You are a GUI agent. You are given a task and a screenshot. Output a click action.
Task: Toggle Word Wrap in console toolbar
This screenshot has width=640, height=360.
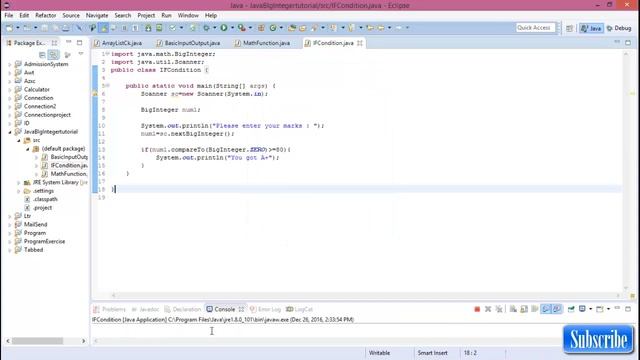pyautogui.click(x=535, y=309)
